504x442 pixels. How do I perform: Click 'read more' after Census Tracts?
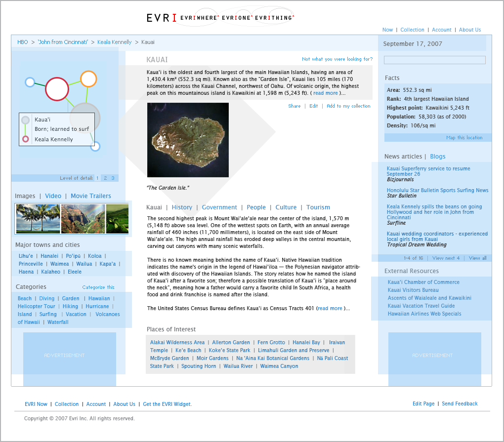[330, 308]
